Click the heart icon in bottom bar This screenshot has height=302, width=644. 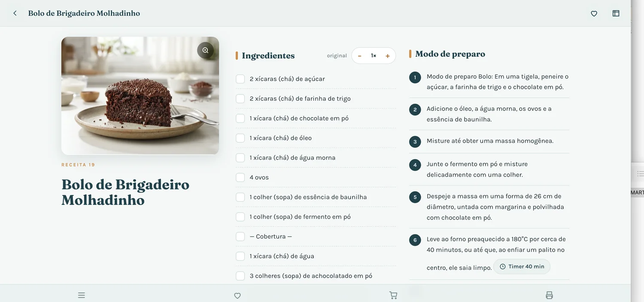[237, 295]
